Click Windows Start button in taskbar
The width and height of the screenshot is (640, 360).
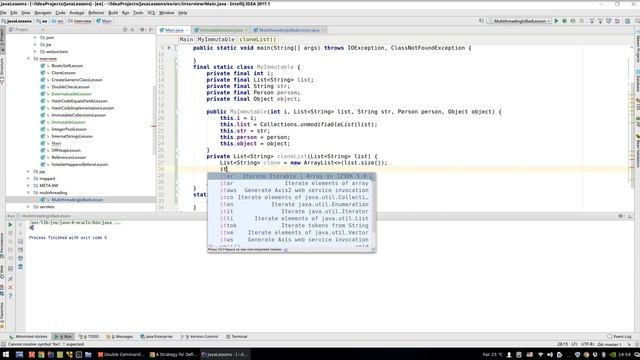(6, 355)
